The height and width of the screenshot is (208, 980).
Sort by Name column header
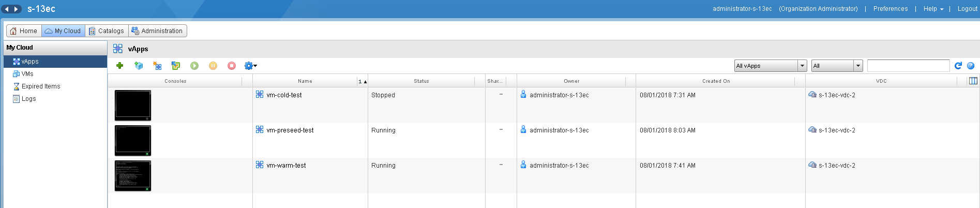pos(305,81)
